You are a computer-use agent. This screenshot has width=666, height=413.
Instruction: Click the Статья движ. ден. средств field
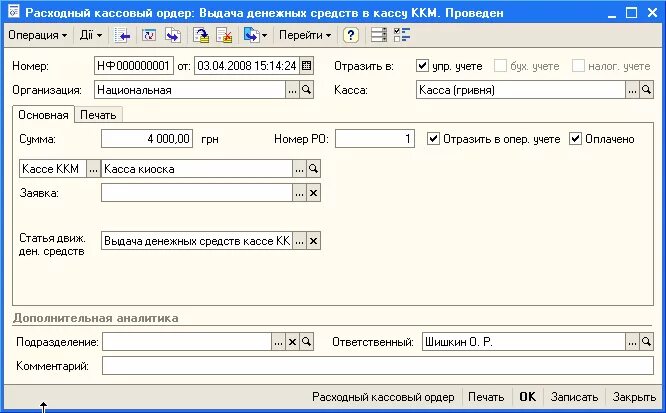197,241
